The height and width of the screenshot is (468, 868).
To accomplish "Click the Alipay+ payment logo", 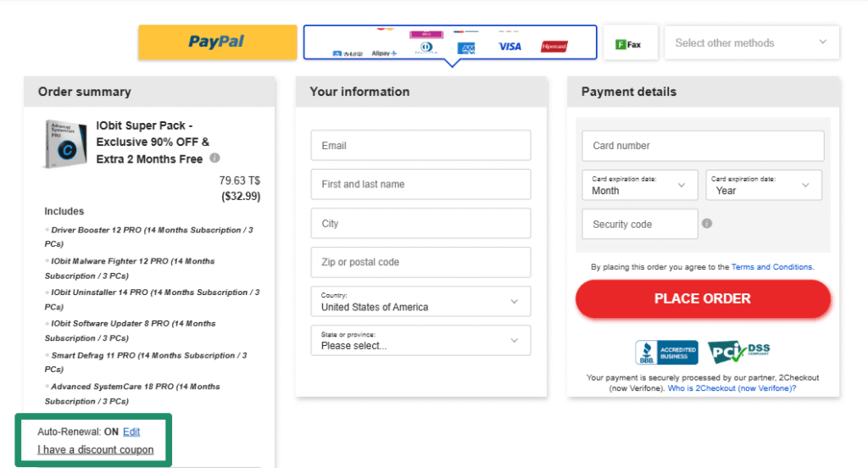I will [384, 53].
